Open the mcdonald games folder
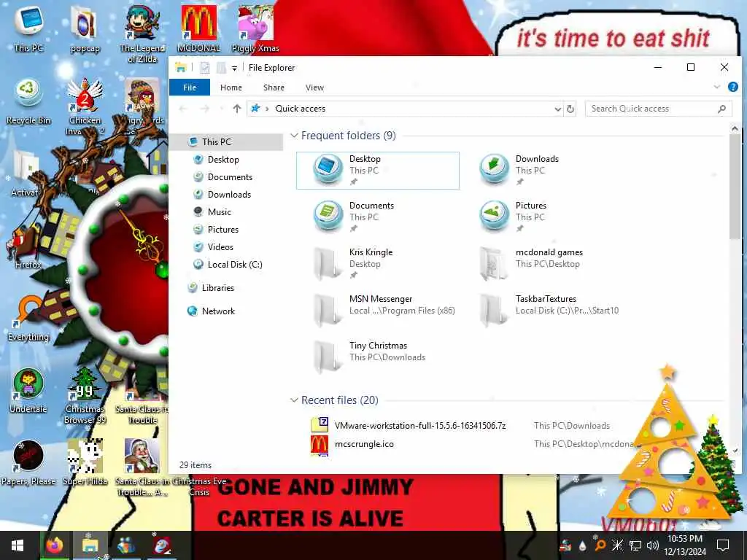The image size is (747, 560). click(x=543, y=264)
